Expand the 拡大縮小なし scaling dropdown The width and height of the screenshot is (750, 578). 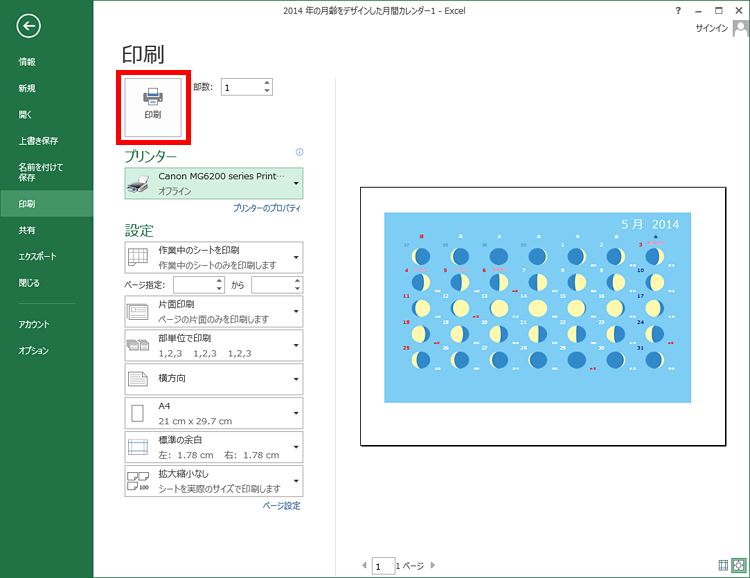tap(214, 481)
